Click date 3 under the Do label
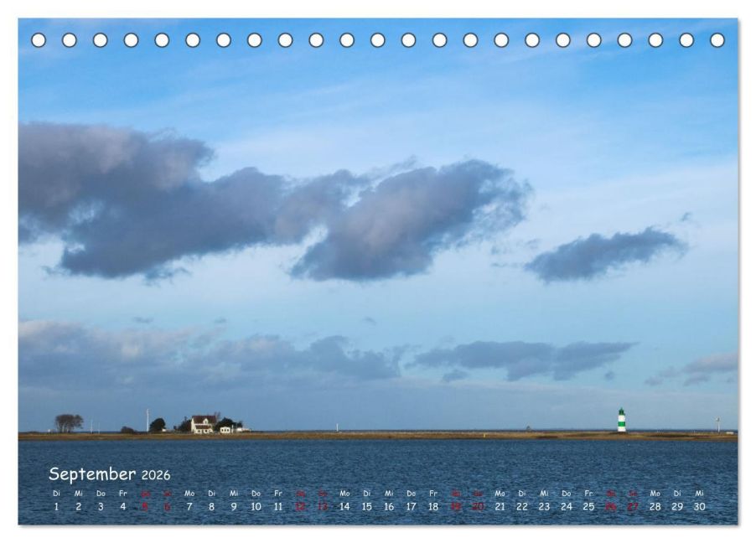This screenshot has width=756, height=543. click(x=101, y=506)
